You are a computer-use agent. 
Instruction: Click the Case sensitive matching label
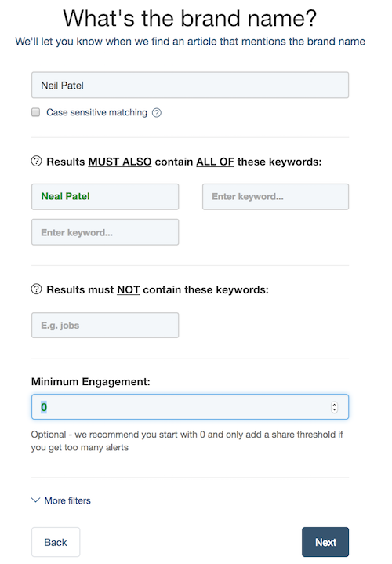96,113
